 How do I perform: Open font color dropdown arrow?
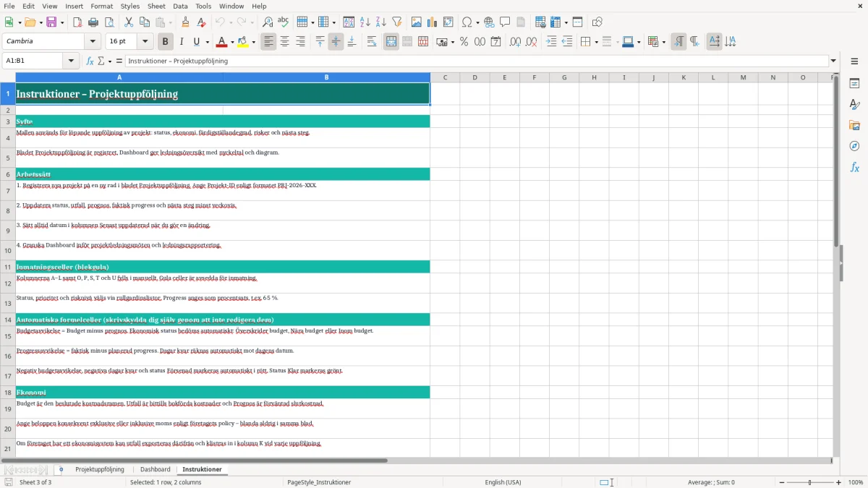point(232,42)
